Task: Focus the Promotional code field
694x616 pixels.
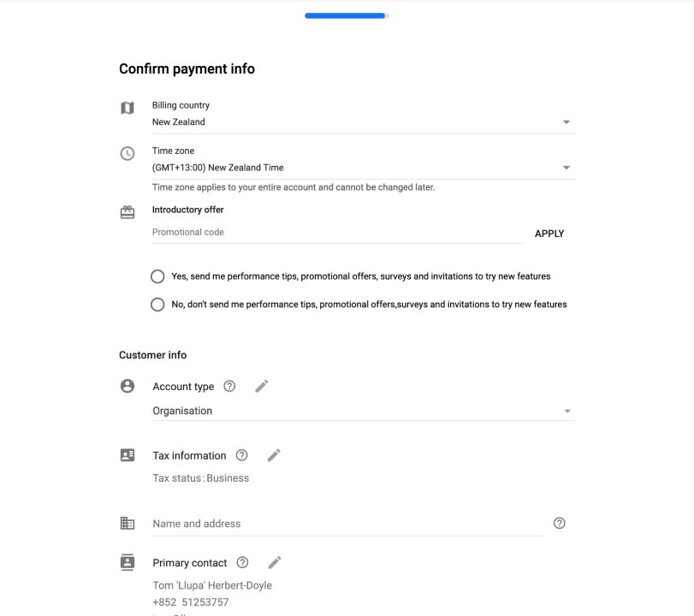Action: 338,233
